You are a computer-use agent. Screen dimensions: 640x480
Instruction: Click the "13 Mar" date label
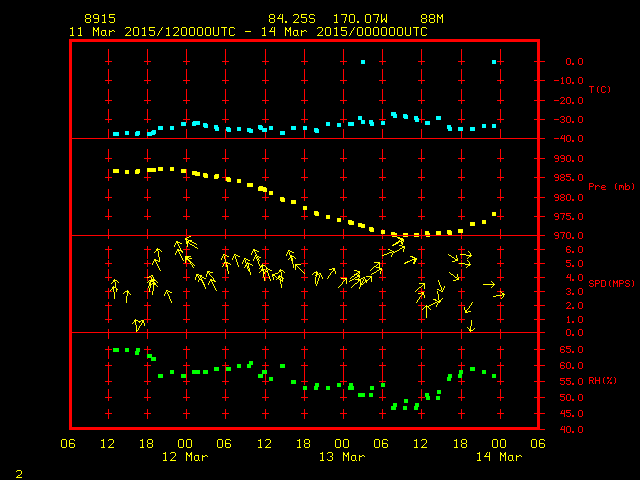pos(342,457)
